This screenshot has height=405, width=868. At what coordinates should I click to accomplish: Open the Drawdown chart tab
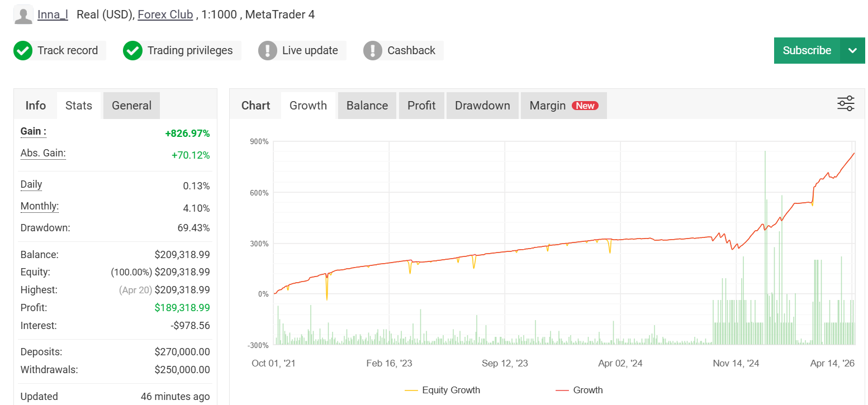click(x=482, y=106)
